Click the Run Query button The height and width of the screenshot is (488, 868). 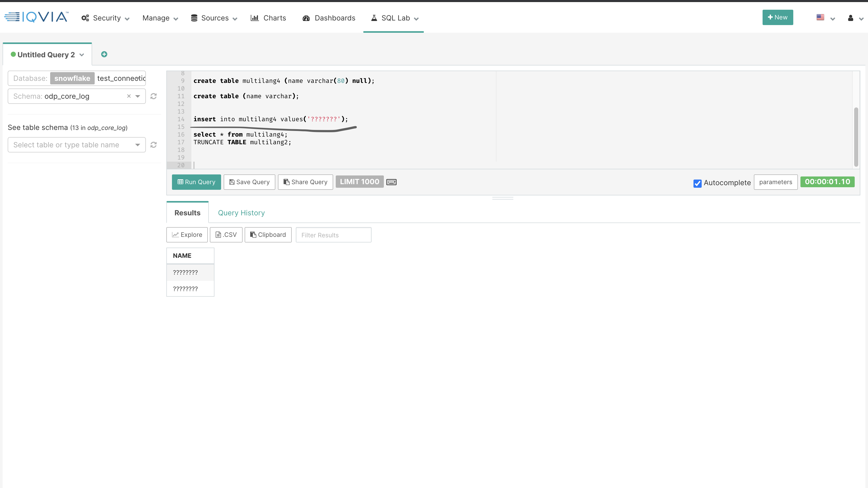pyautogui.click(x=196, y=182)
